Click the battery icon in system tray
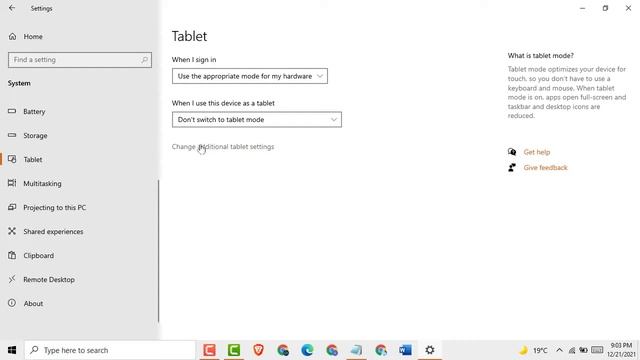 (x=583, y=350)
